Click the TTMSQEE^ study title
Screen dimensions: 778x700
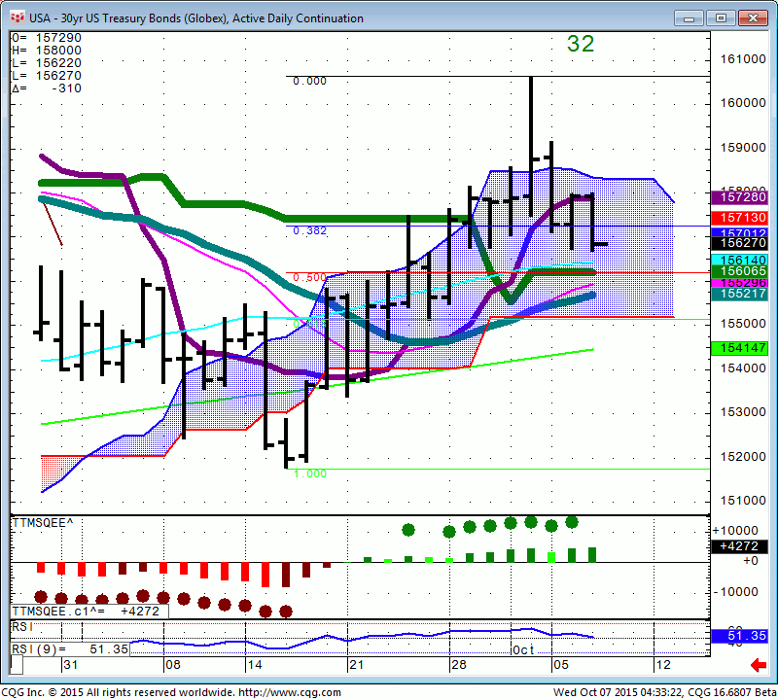43,523
